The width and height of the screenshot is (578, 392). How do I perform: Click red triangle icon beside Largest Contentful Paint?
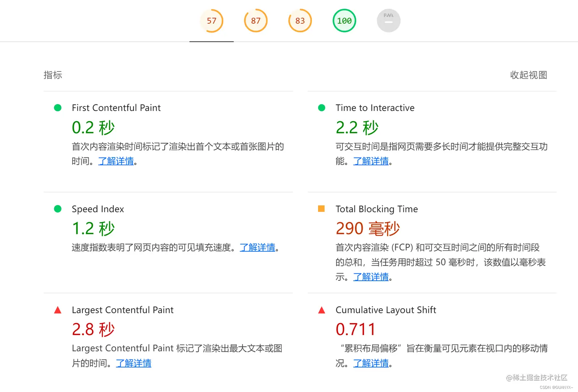tap(58, 310)
